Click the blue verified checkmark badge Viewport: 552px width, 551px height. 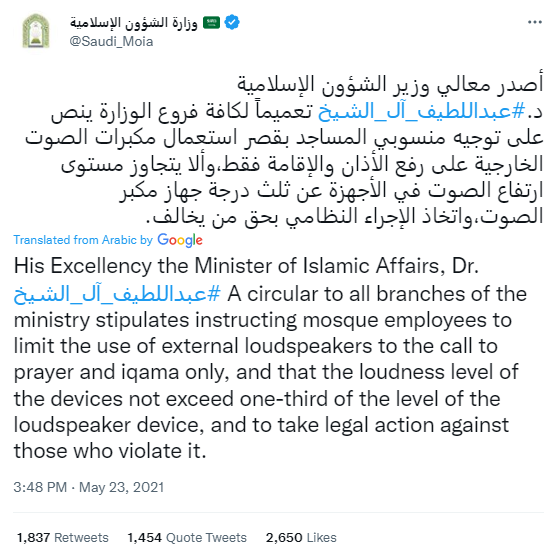point(232,22)
